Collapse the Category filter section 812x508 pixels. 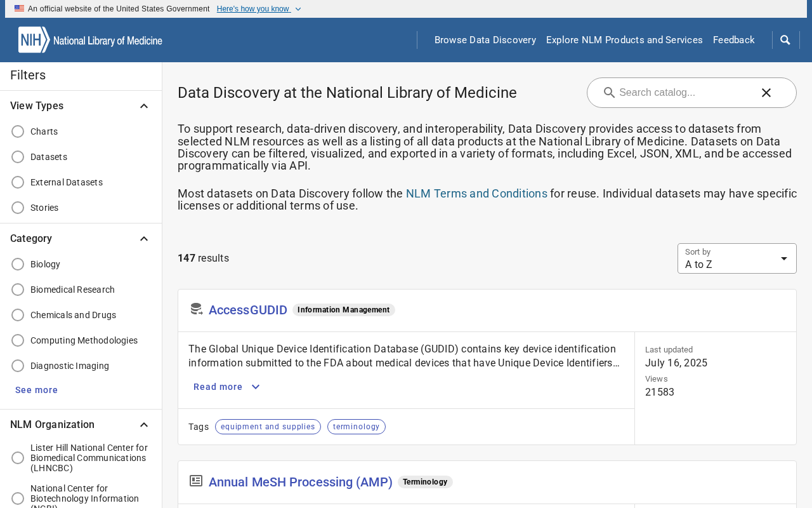144,239
